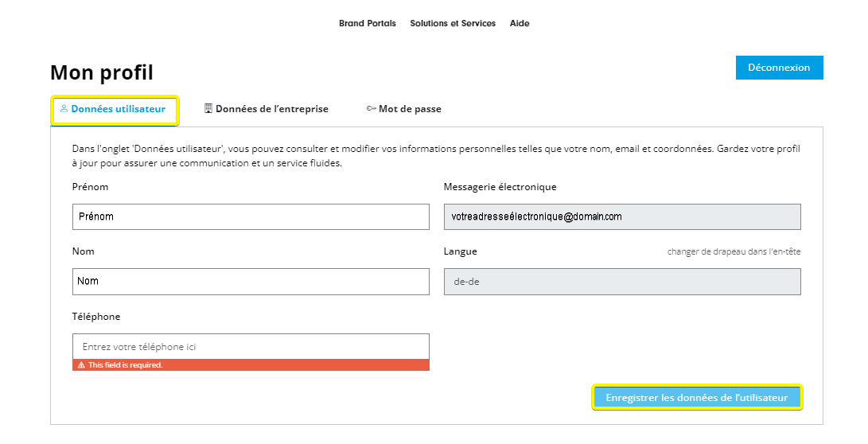
Task: Click the 'changer de drapeau dans l'en-tête' hint
Action: [734, 251]
